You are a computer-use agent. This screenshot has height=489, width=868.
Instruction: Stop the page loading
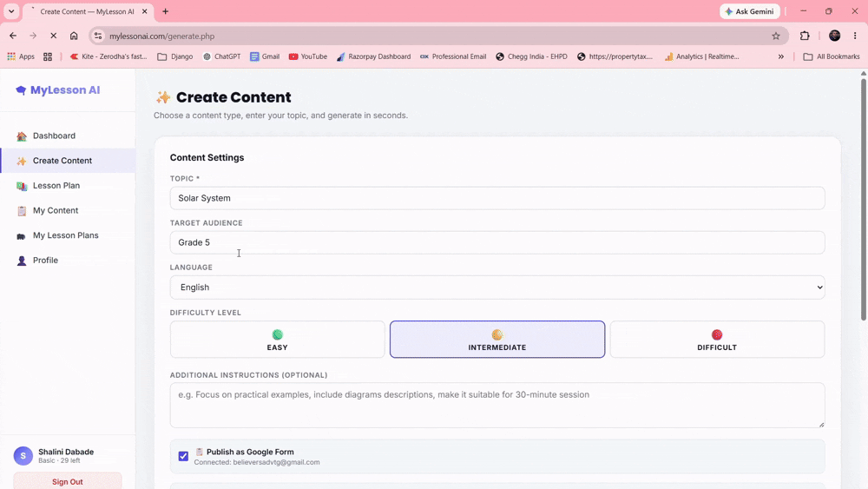coord(53,36)
